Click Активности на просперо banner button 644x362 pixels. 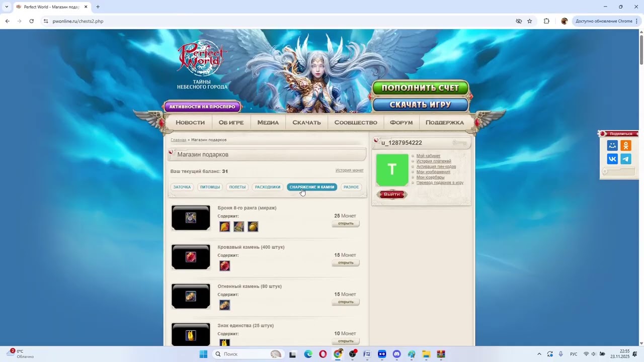(x=202, y=107)
